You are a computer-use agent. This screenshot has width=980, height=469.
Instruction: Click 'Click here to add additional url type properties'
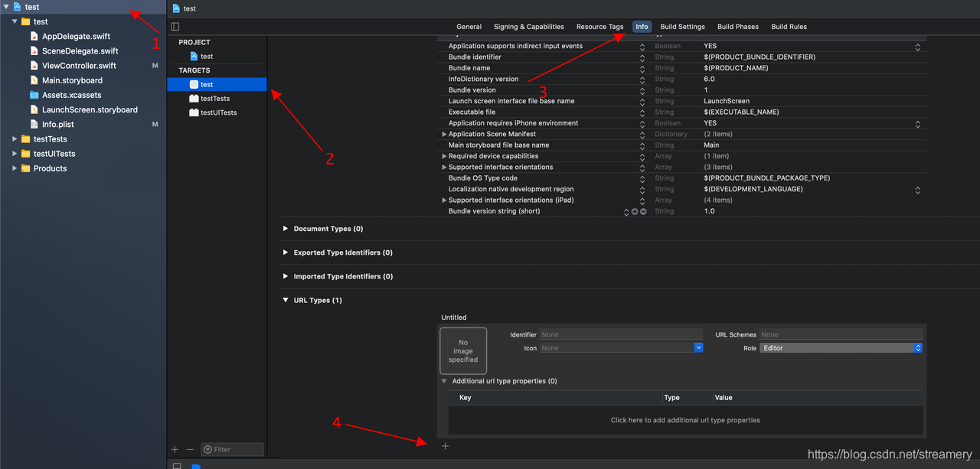pos(685,420)
